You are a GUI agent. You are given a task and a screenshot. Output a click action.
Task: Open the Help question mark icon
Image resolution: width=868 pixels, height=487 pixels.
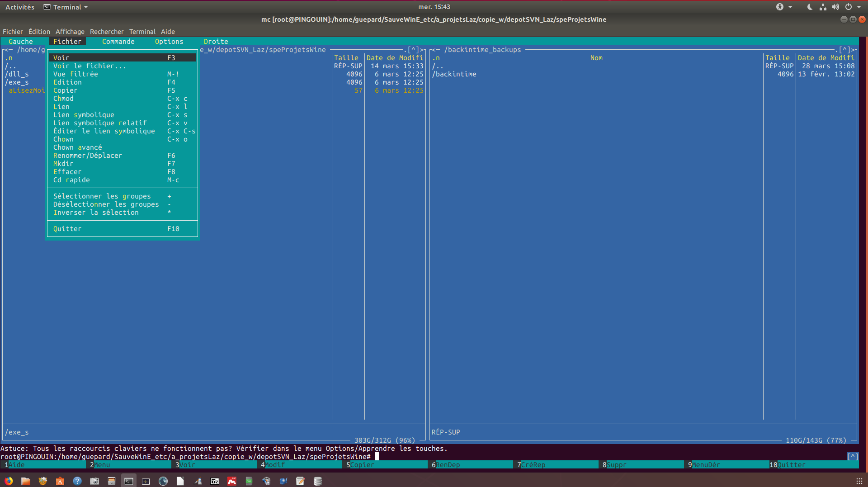pyautogui.click(x=77, y=481)
